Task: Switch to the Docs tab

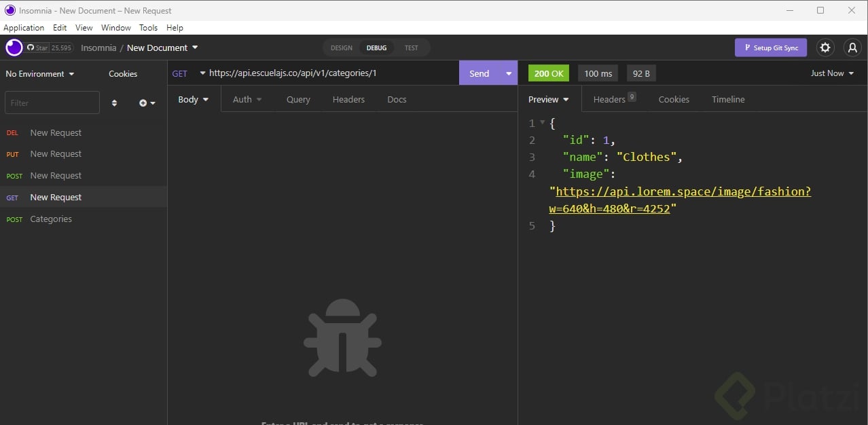Action: click(397, 99)
